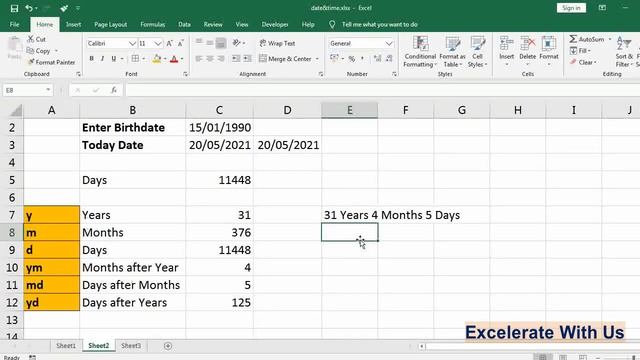
Task: Click the Decrease Indent icon
Action: (x=236, y=59)
